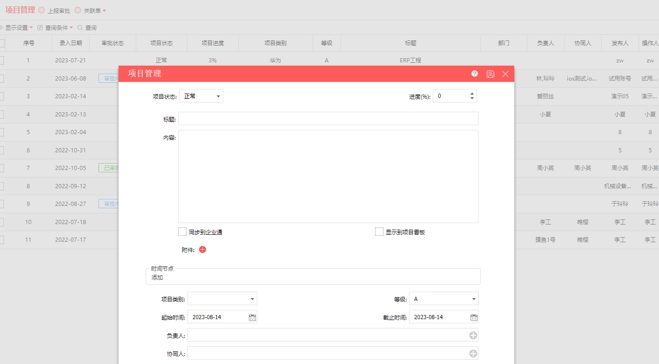The width and height of the screenshot is (659, 364).
Task: Tick checkbox for row 11 dated 2022-07-17
Action: coord(2,240)
